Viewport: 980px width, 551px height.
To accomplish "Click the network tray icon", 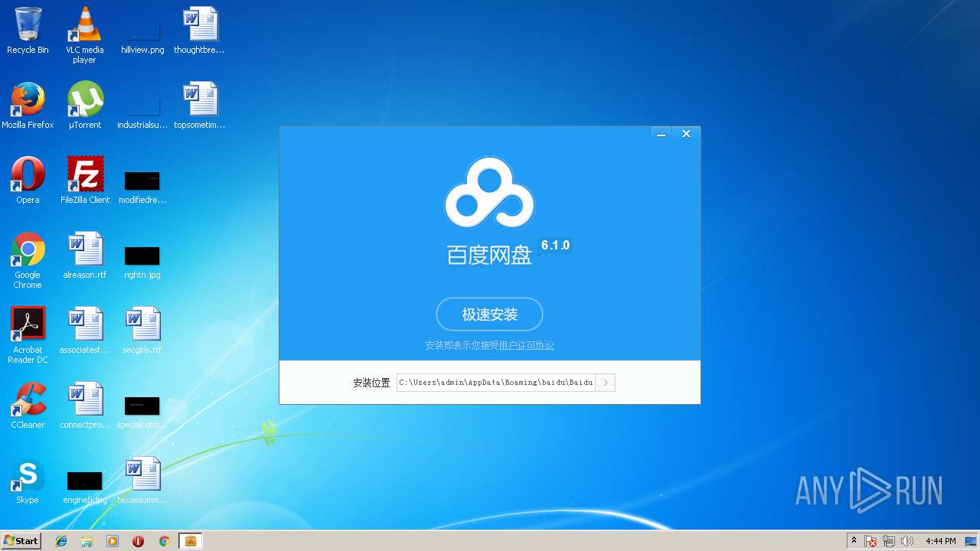I will pos(889,541).
